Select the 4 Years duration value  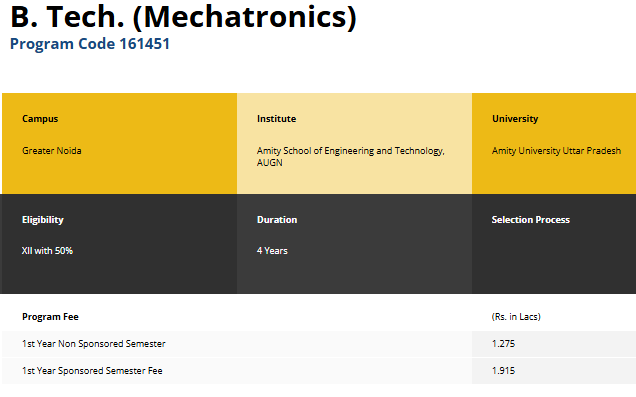(272, 251)
